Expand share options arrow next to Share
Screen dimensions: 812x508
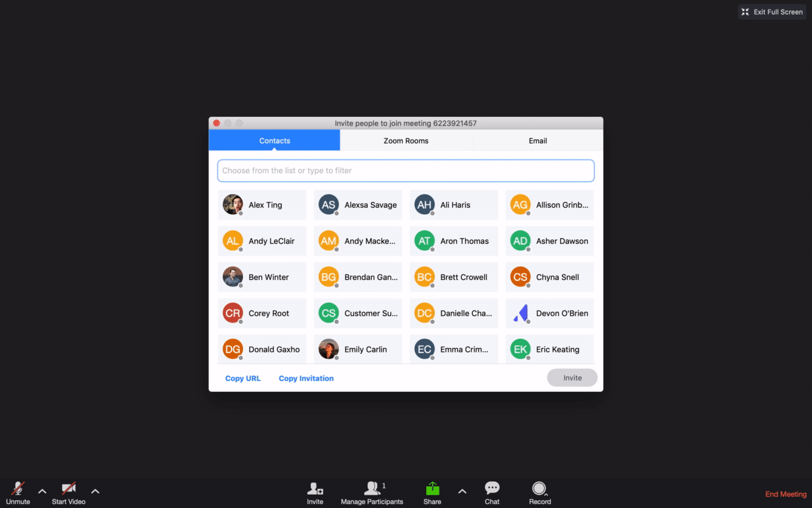(462, 491)
